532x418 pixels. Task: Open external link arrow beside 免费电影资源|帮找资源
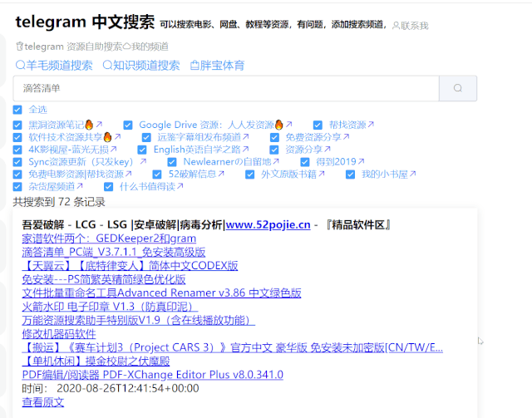coord(128,174)
